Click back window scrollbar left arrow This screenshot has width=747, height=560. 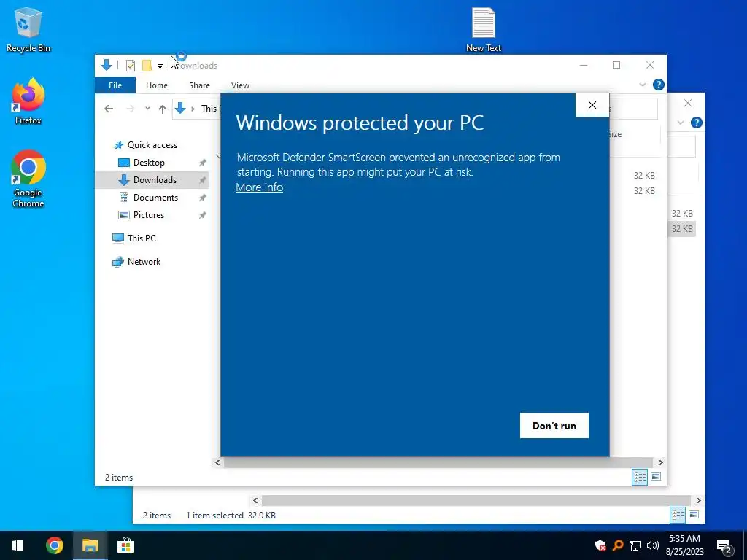click(255, 500)
